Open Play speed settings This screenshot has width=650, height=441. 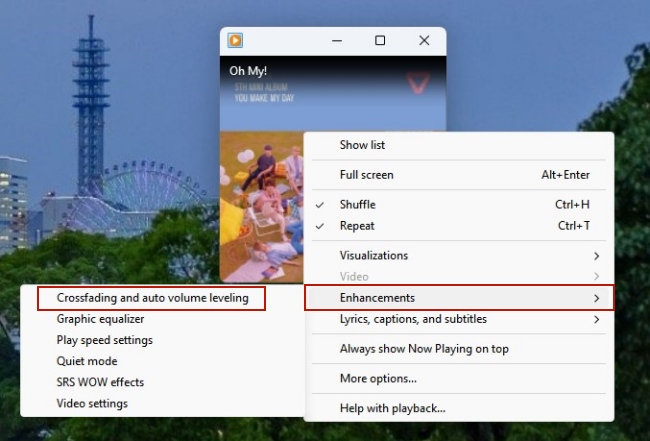(162, 340)
